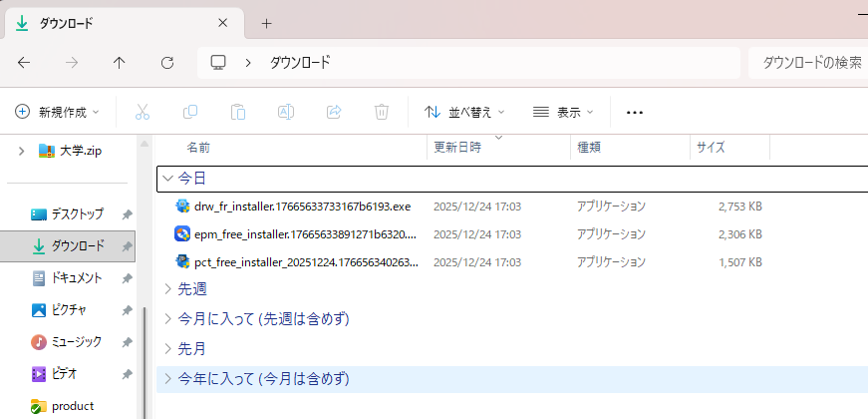
Task: Sort by 名前 column header
Action: 198,148
